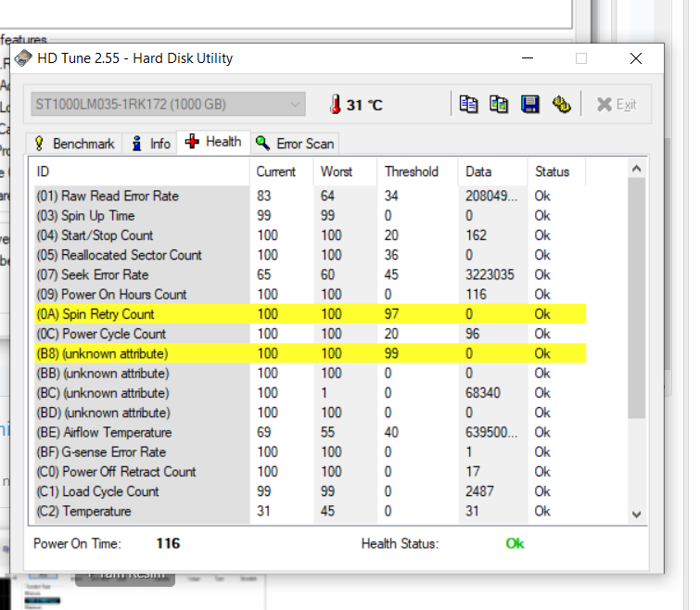Select the highlighted Spin Retry Count row
The height and width of the screenshot is (610, 700).
point(311,314)
